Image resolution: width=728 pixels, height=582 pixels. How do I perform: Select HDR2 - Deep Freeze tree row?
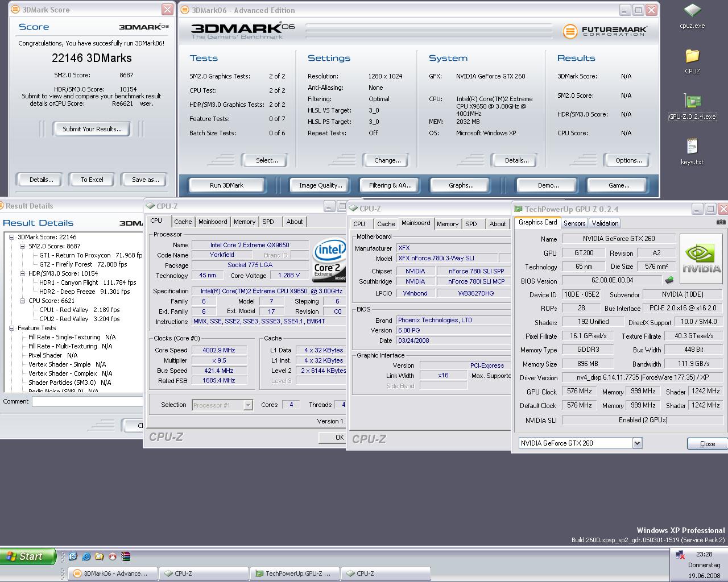pyautogui.click(x=85, y=292)
